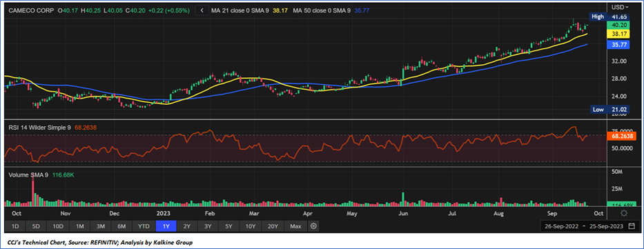Click the 26-Sep-2022 start date

click(561, 226)
